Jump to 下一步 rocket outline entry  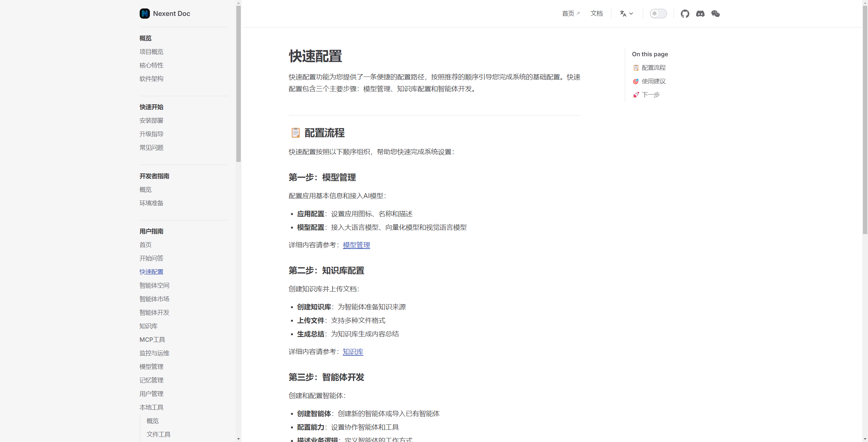[650, 95]
